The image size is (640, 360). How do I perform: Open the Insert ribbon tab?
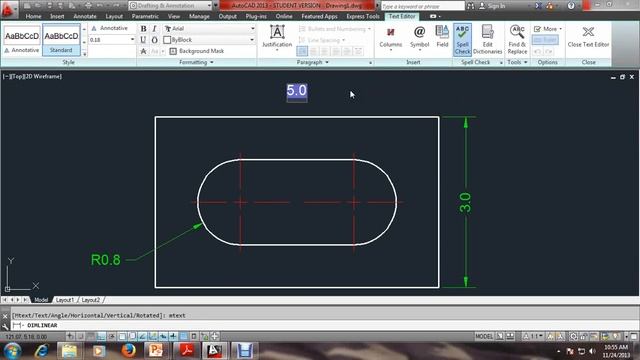click(x=57, y=16)
